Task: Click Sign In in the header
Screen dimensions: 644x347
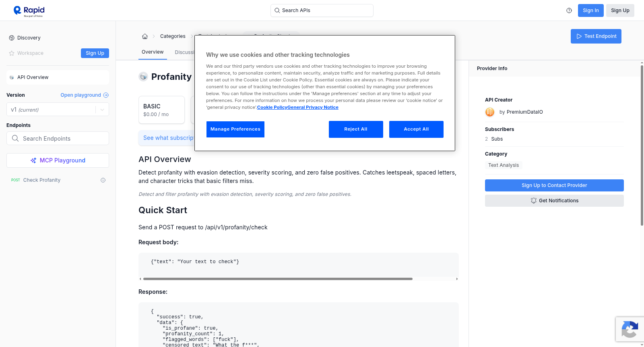Action: coord(590,10)
